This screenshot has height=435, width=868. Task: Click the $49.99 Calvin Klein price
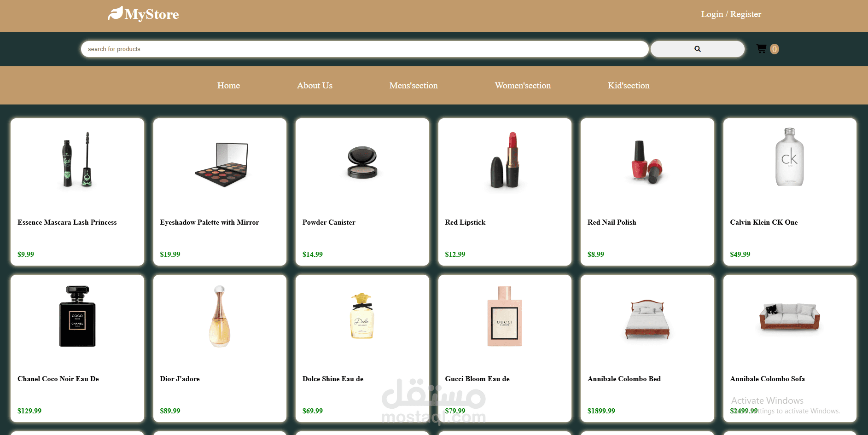click(740, 255)
